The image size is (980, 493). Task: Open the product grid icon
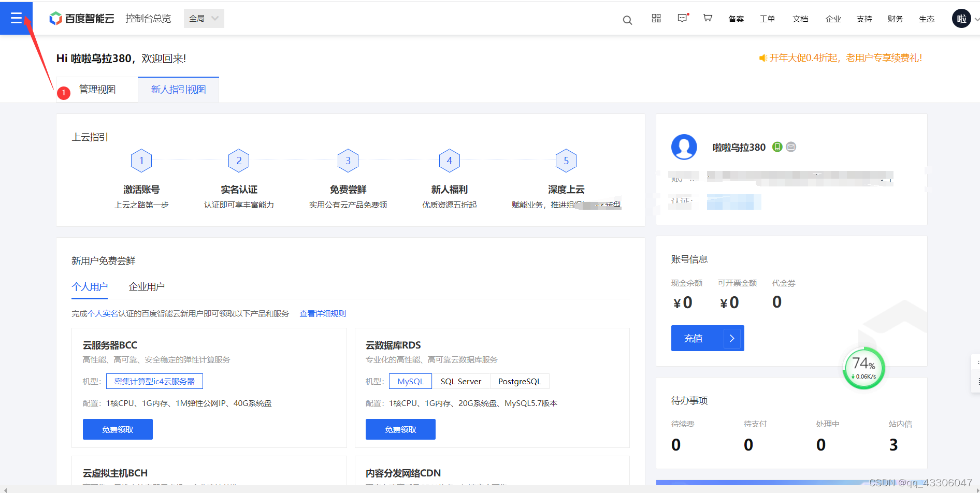pos(656,18)
